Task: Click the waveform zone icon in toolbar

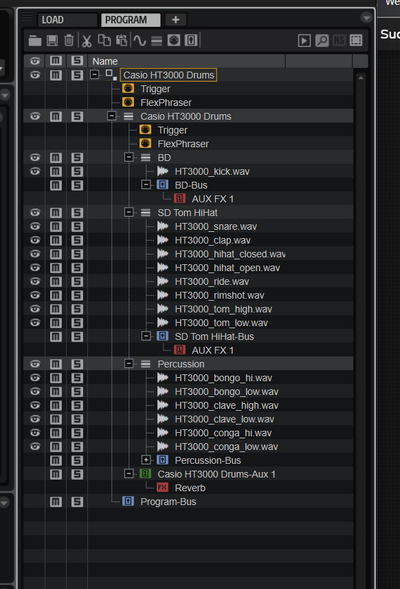Action: 139,41
